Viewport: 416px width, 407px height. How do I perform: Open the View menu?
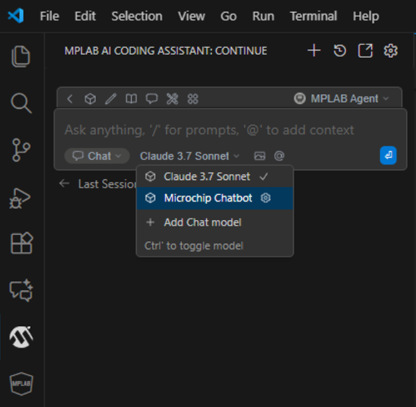[191, 16]
